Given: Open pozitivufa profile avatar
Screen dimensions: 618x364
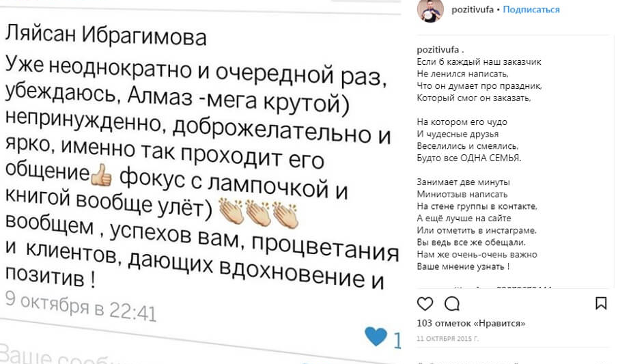Looking at the screenshot, I should (x=430, y=10).
